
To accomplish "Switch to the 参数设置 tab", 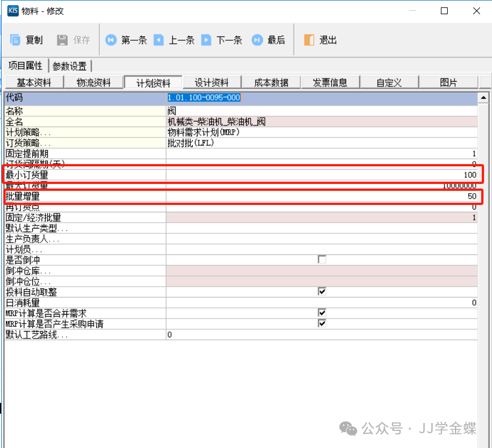I will pyautogui.click(x=69, y=66).
